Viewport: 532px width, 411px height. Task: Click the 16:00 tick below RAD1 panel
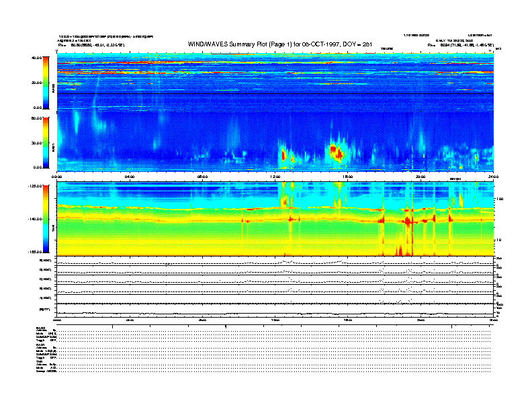click(348, 177)
